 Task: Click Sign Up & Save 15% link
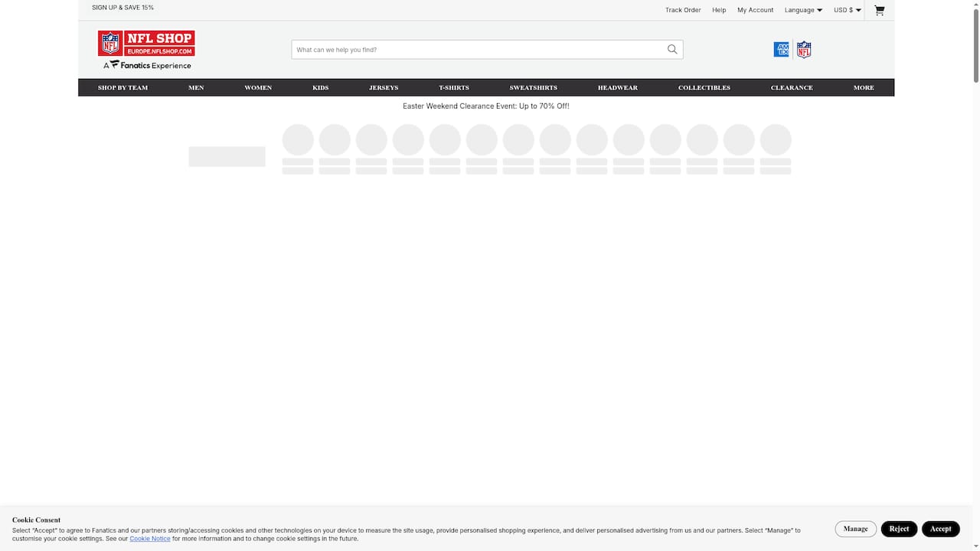tap(122, 8)
